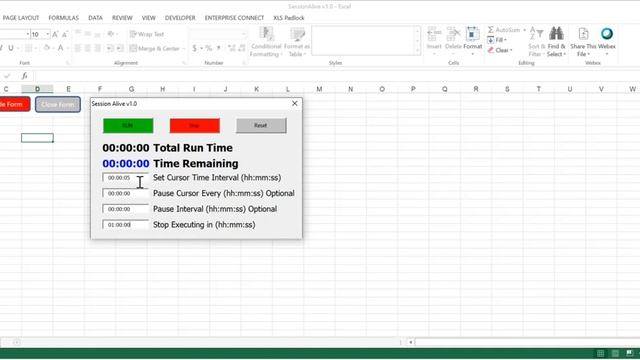Select column D header
This screenshot has width=640, height=360.
pos(37,89)
